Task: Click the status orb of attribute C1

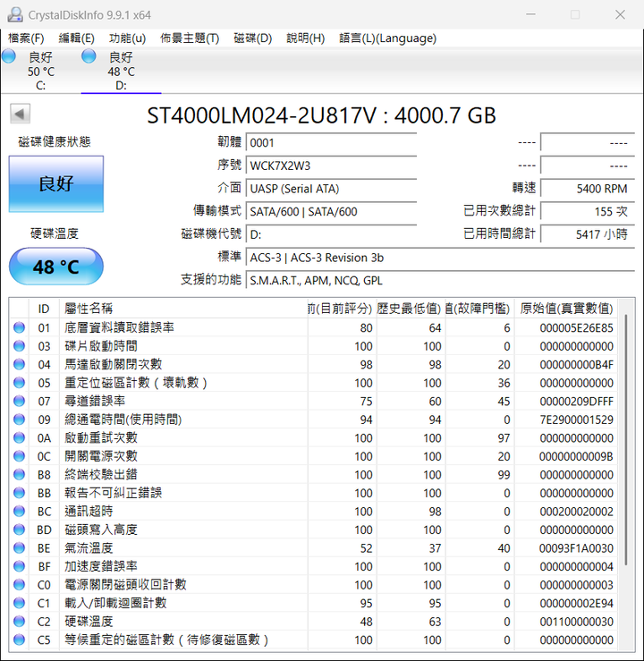Action: [19, 603]
